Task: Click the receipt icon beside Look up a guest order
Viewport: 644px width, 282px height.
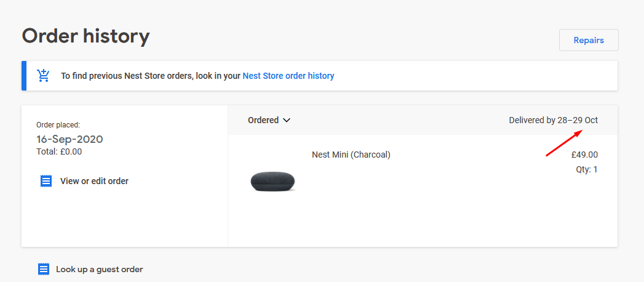Action: [x=44, y=269]
